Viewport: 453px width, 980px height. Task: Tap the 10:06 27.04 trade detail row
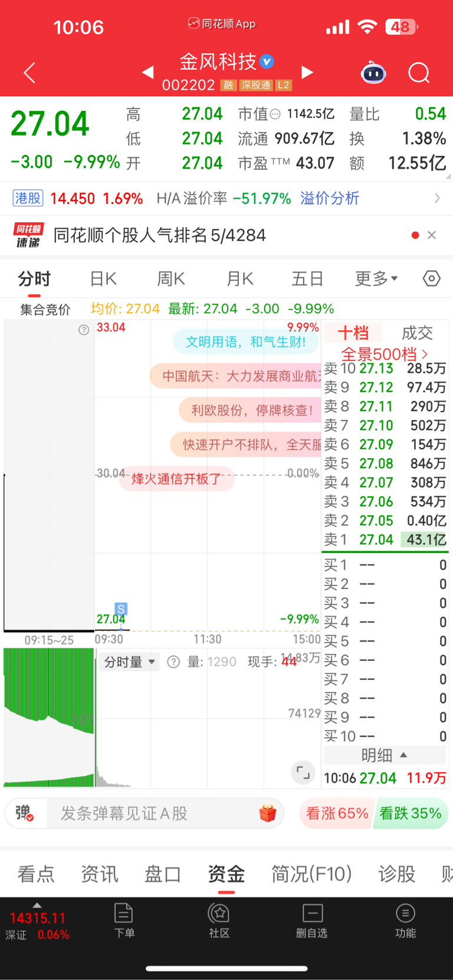385,778
